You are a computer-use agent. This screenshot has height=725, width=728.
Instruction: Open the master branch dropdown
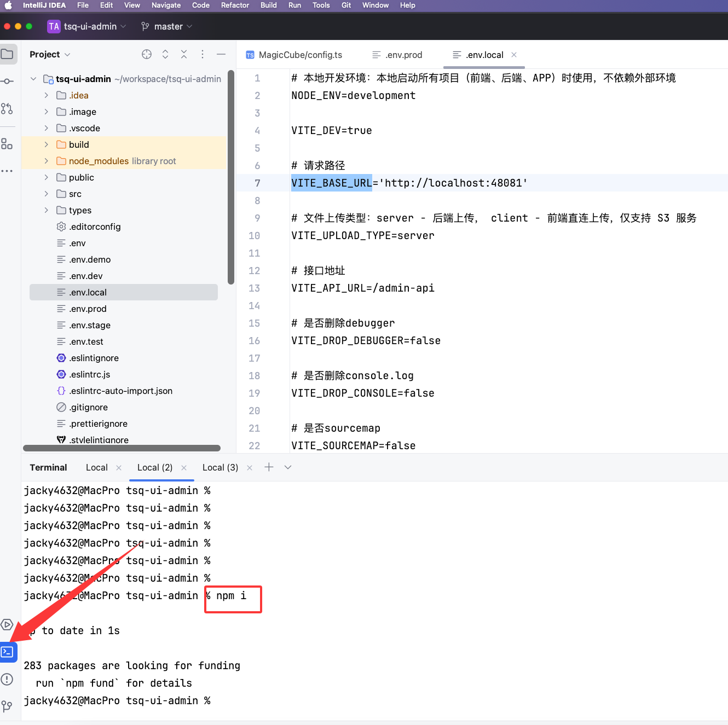click(x=167, y=26)
